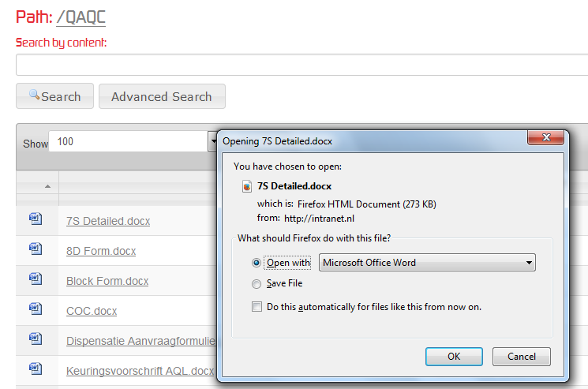The height and width of the screenshot is (389, 588).
Task: Open the 8D Form.docx link
Action: [x=101, y=251]
